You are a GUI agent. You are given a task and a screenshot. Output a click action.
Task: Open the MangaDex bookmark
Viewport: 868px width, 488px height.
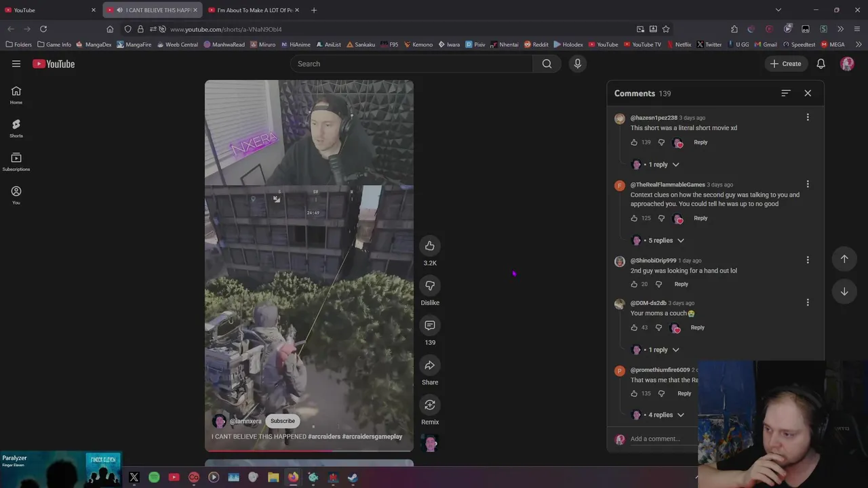pyautogui.click(x=94, y=45)
